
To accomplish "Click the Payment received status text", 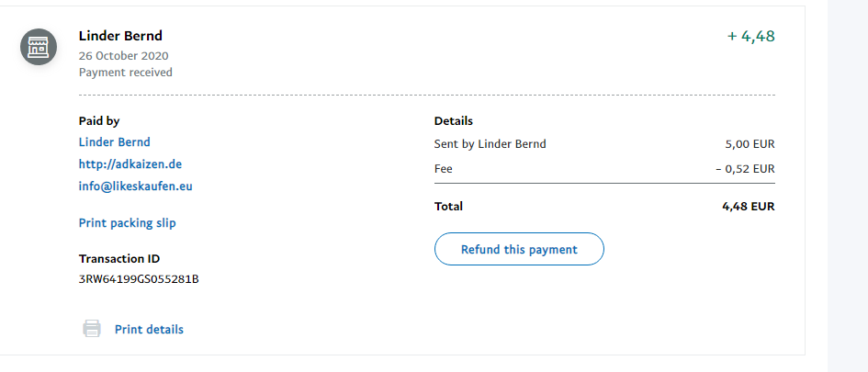I will pos(126,73).
